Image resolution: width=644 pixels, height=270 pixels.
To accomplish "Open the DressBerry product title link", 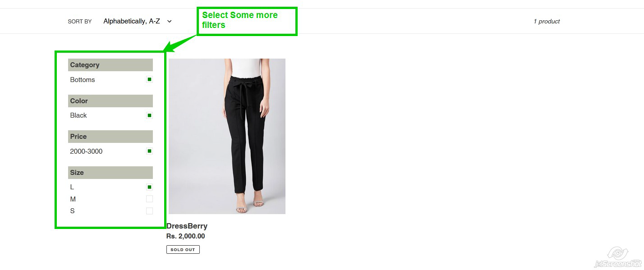I will 187,226.
